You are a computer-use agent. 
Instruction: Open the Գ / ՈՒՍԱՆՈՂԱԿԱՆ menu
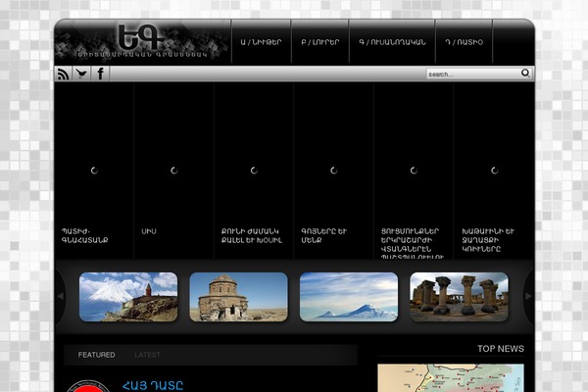[x=392, y=42]
